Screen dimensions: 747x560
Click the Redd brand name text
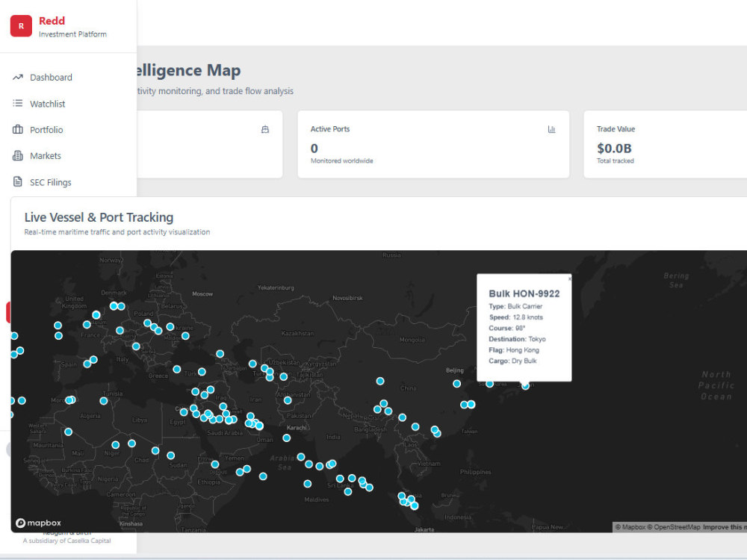pos(52,21)
